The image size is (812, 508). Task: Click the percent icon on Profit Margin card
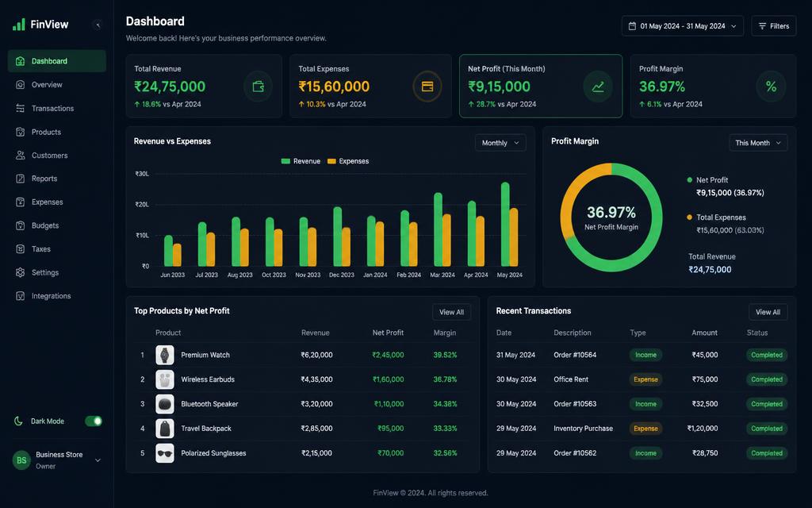point(771,86)
